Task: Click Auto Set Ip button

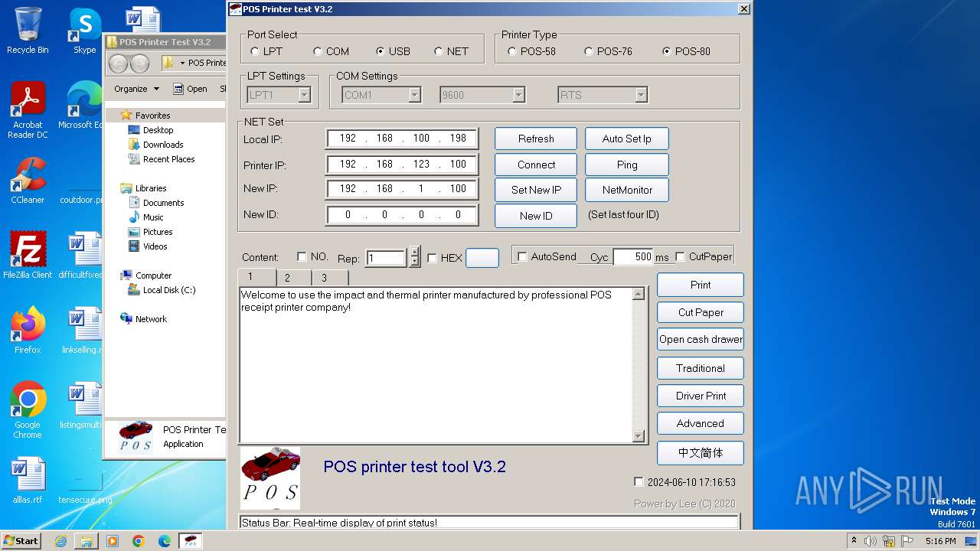Action: (627, 139)
